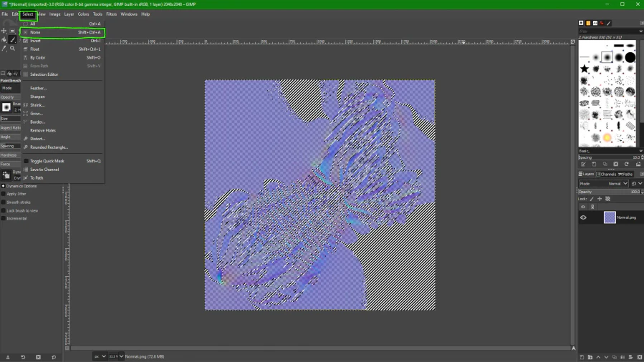The width and height of the screenshot is (644, 362).
Task: Click the Toggle Quick Mask menu icon
Action: 26,161
